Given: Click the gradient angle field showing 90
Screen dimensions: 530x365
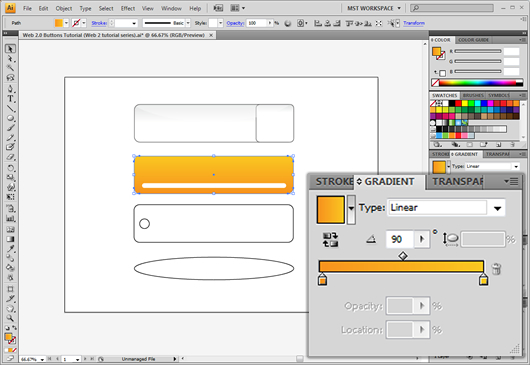Looking at the screenshot, I should [x=400, y=239].
